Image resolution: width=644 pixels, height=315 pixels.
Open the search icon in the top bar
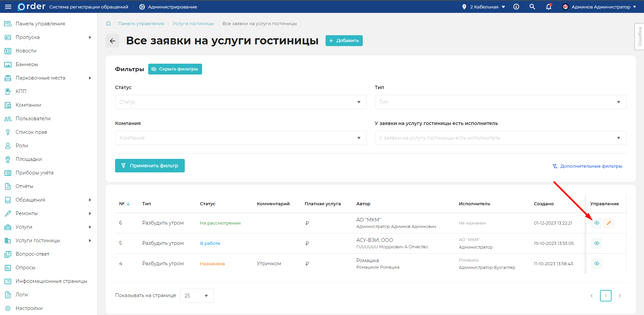click(532, 6)
